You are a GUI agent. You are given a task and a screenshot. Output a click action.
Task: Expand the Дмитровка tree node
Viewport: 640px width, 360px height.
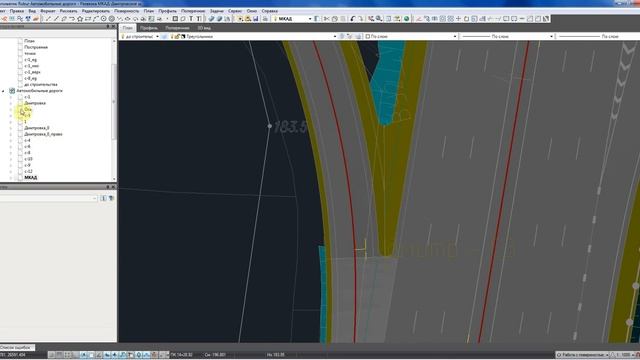point(11,103)
